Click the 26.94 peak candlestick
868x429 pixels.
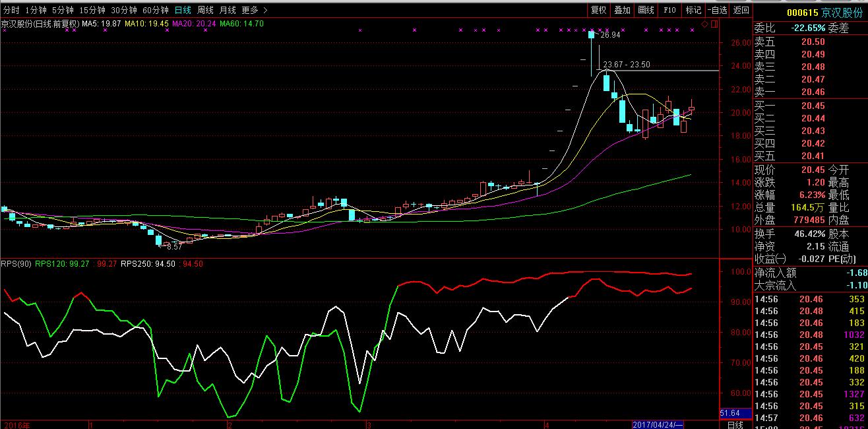coord(592,34)
